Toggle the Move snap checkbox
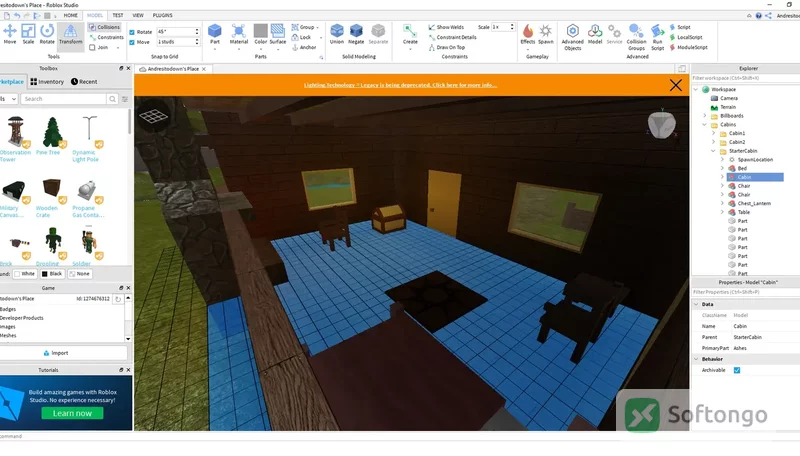800x456 pixels. click(x=132, y=42)
